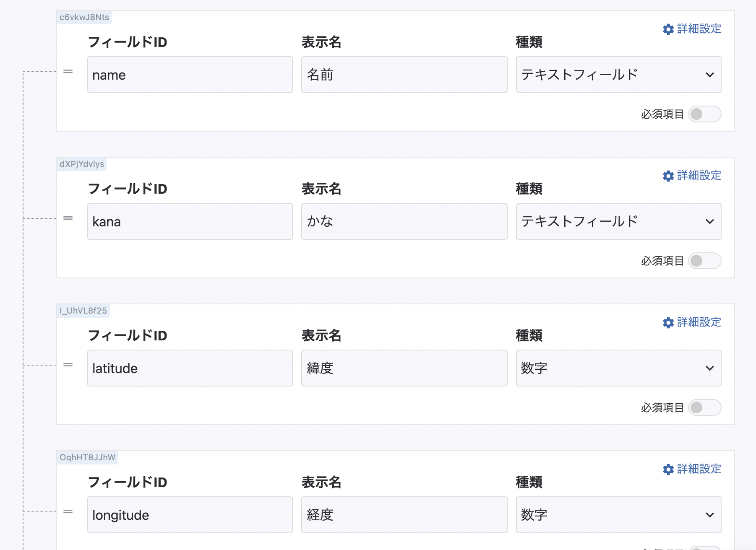The image size is (756, 550).
Task: Click the drag handle for name field
Action: pos(68,72)
